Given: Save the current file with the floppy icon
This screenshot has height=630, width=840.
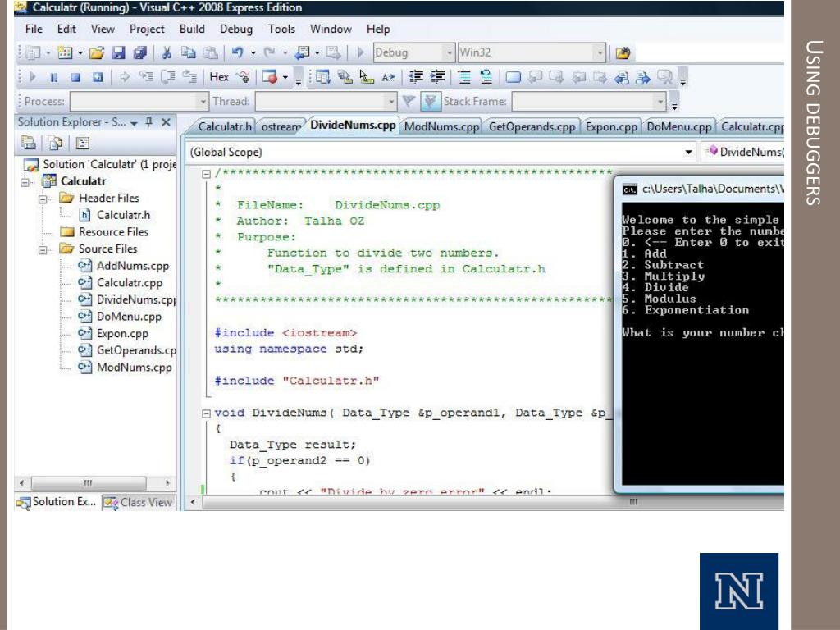Looking at the screenshot, I should pyautogui.click(x=118, y=52).
